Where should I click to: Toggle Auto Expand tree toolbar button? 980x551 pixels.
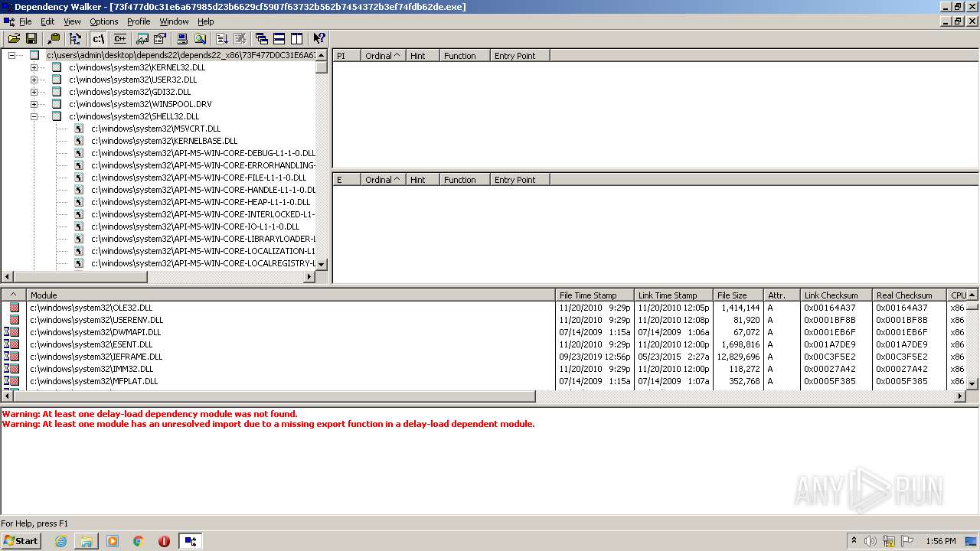[x=75, y=38]
